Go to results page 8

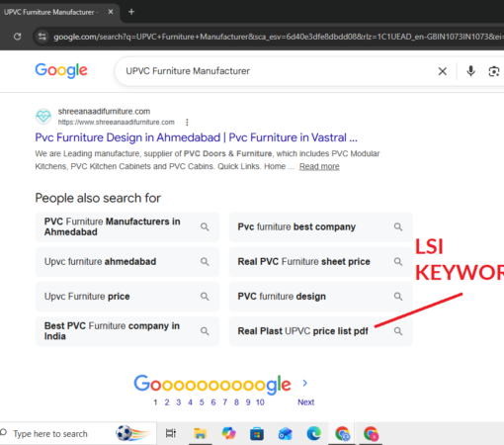point(236,402)
